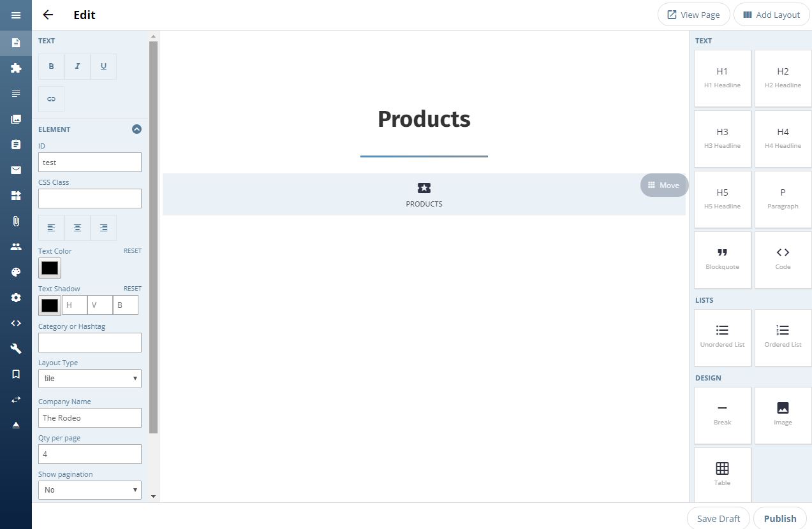The image size is (812, 529).
Task: Open the settings gear sidebar icon
Action: tap(16, 298)
